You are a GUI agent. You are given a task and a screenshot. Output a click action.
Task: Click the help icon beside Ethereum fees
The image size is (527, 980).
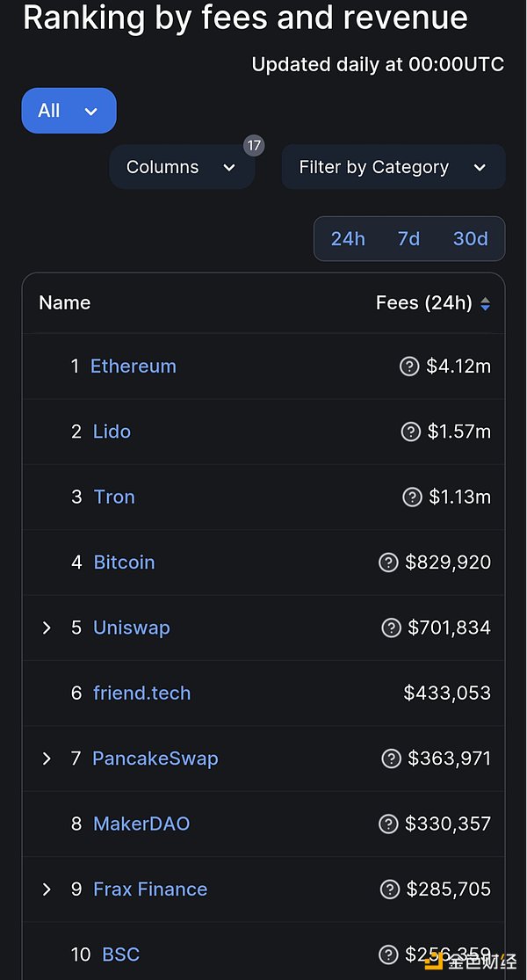409,367
